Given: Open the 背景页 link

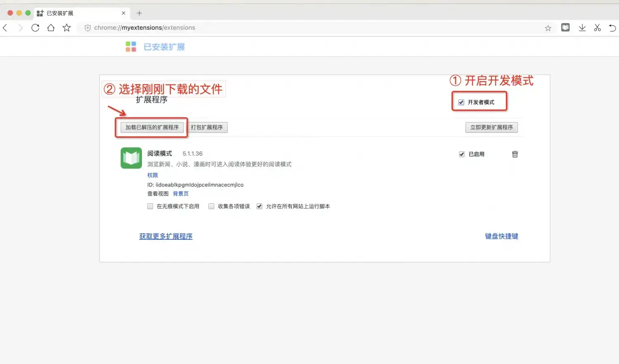Looking at the screenshot, I should click(181, 194).
